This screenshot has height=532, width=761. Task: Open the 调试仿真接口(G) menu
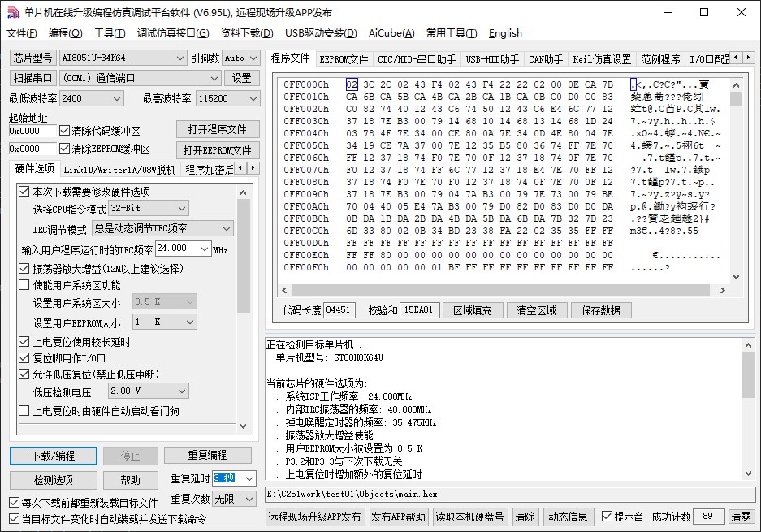pos(173,33)
